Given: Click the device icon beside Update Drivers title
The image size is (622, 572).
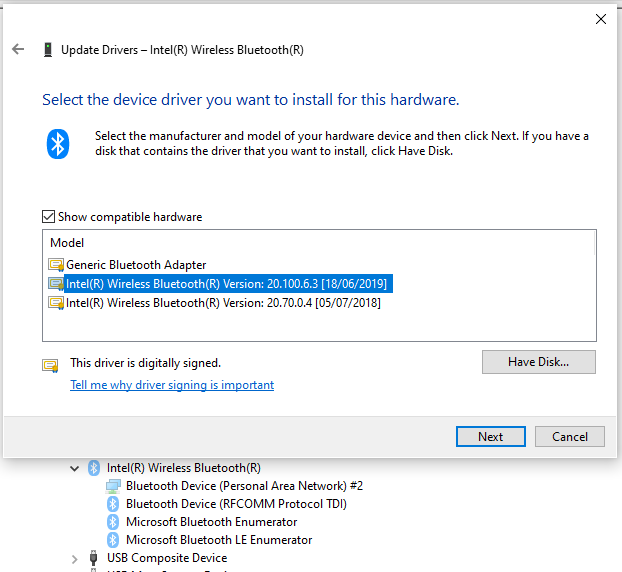Looking at the screenshot, I should coord(48,50).
